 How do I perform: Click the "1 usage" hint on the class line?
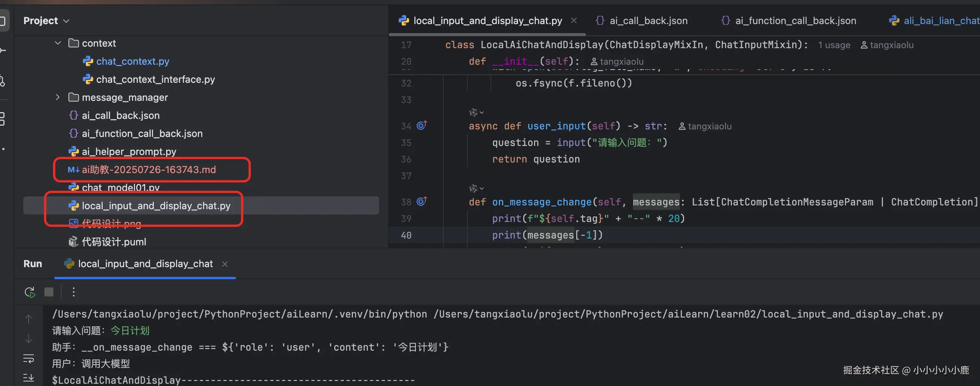point(834,45)
